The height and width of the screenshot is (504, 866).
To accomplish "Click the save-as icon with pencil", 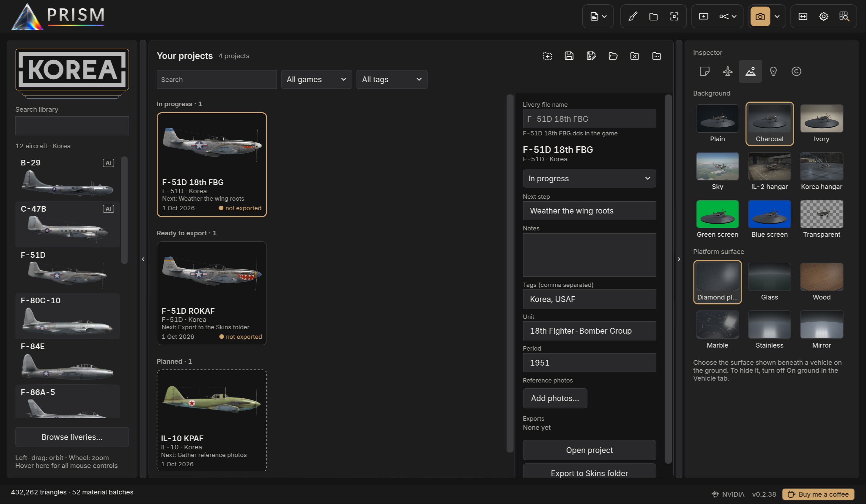I will (x=591, y=56).
